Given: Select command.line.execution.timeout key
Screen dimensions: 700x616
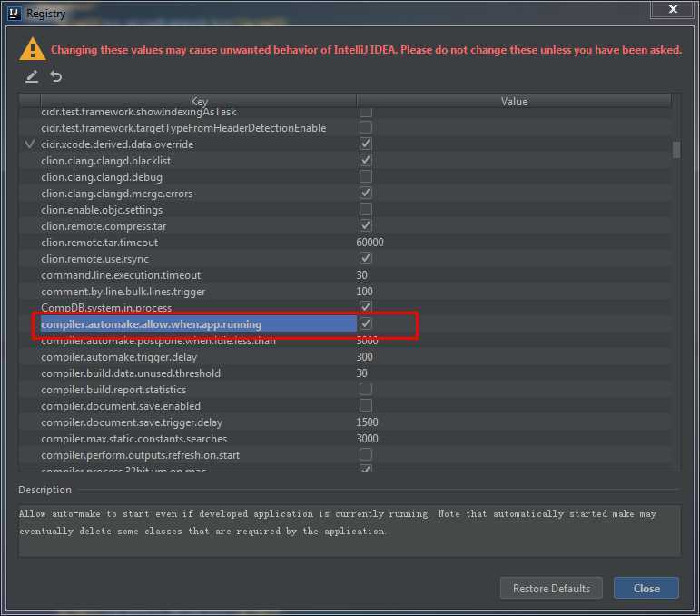Looking at the screenshot, I should 121,275.
